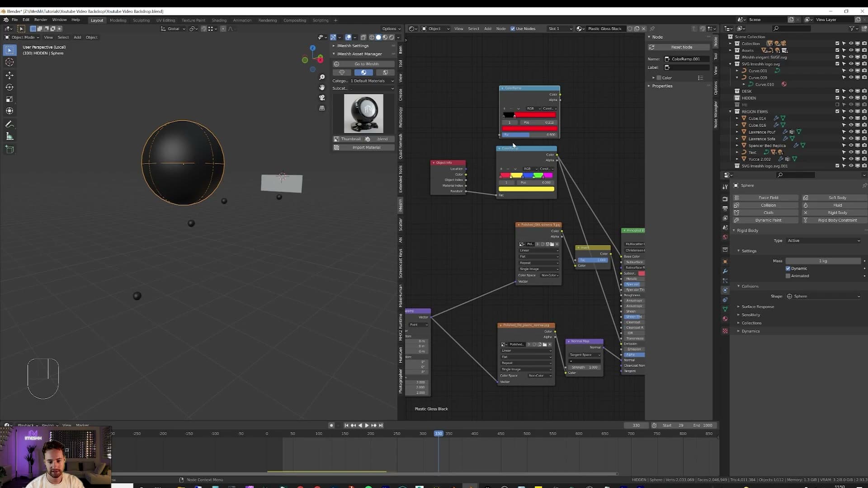Open the Output properties tab
The height and width of the screenshot is (488, 868).
click(725, 208)
